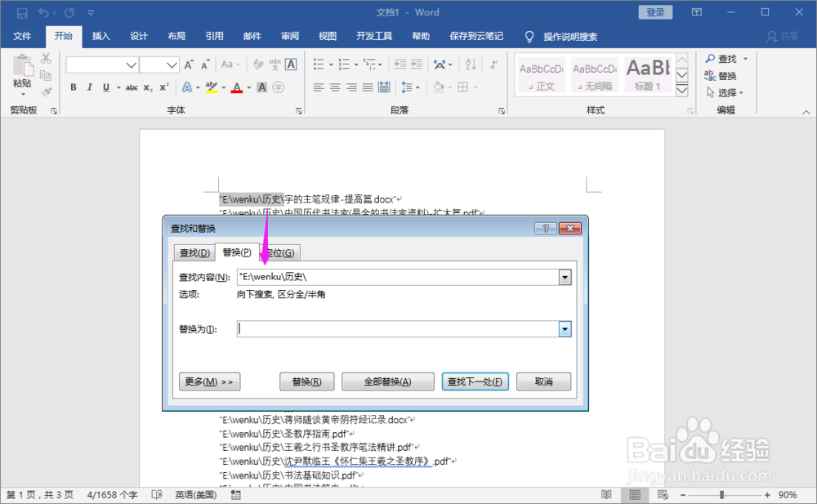The image size is (817, 504).
Task: Toggle Underline formatting button
Action: (x=105, y=87)
